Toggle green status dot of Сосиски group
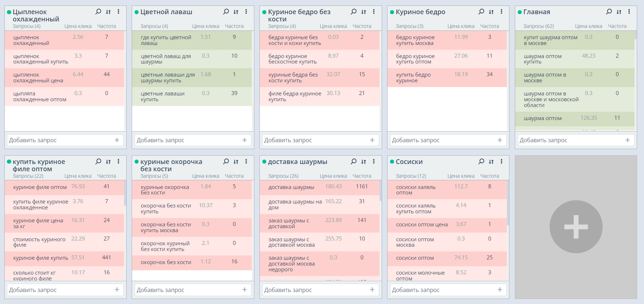 point(392,162)
